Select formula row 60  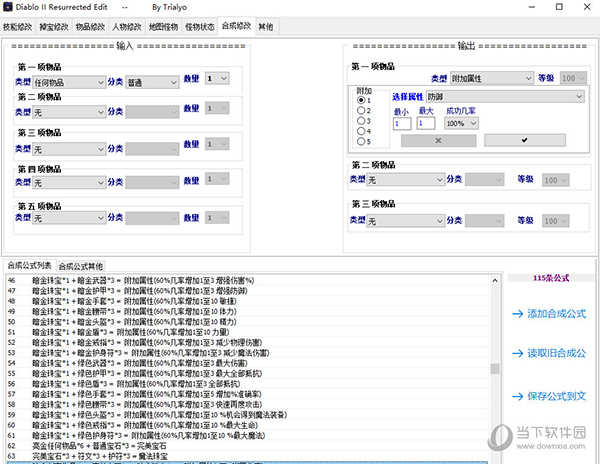pyautogui.click(x=247, y=425)
